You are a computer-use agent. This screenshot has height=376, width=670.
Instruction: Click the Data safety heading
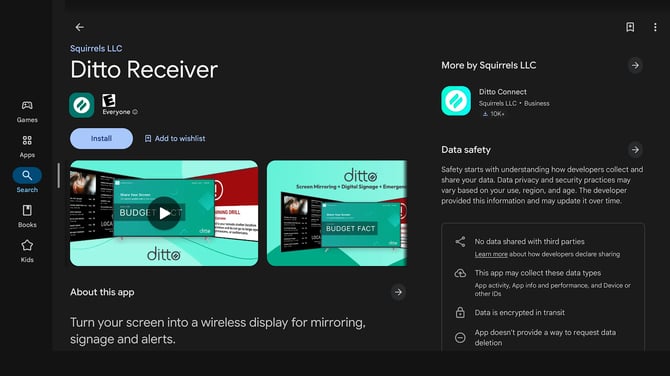click(x=466, y=150)
